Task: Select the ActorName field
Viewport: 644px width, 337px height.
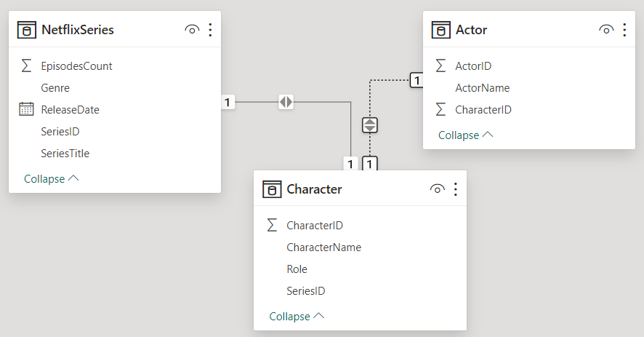Action: (x=482, y=88)
